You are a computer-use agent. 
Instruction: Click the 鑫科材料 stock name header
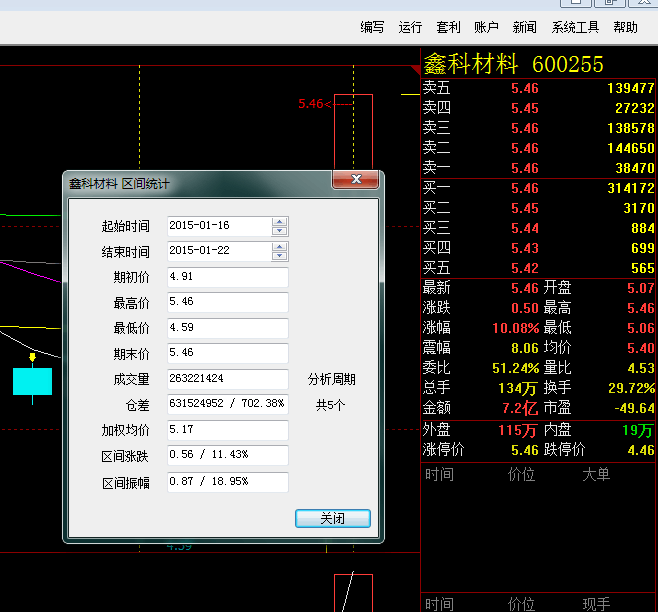tap(471, 64)
